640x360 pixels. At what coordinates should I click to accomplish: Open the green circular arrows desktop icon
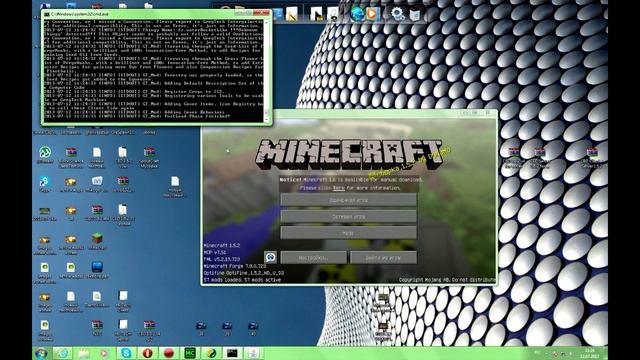click(45, 152)
